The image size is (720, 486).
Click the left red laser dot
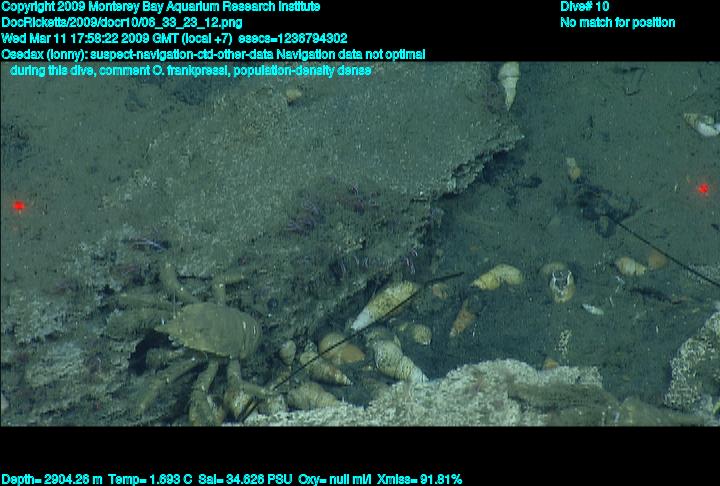18,206
